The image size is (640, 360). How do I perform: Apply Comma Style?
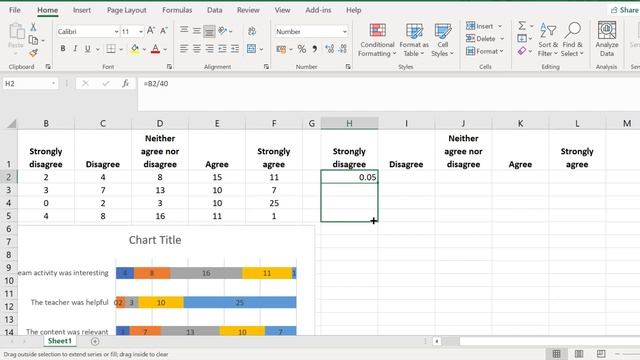[x=315, y=49]
